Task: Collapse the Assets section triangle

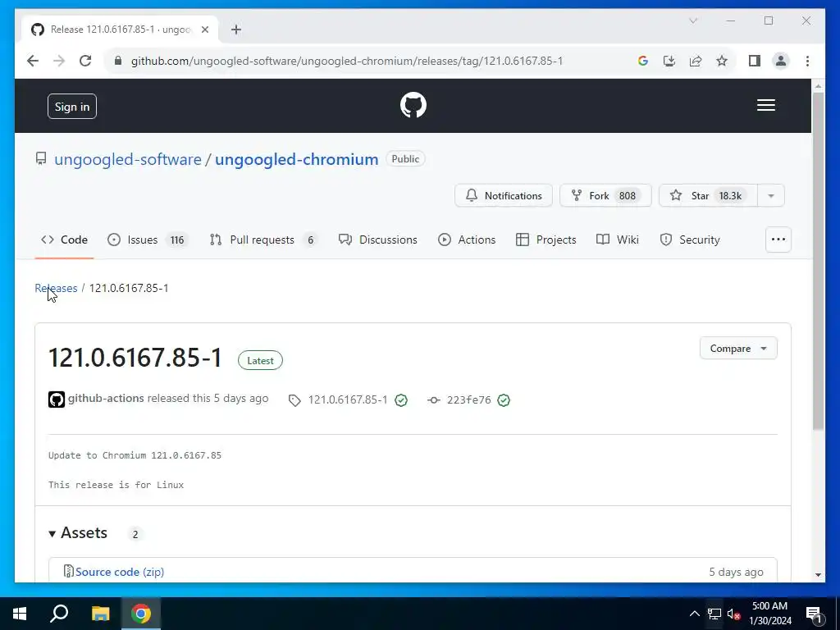Action: point(52,533)
